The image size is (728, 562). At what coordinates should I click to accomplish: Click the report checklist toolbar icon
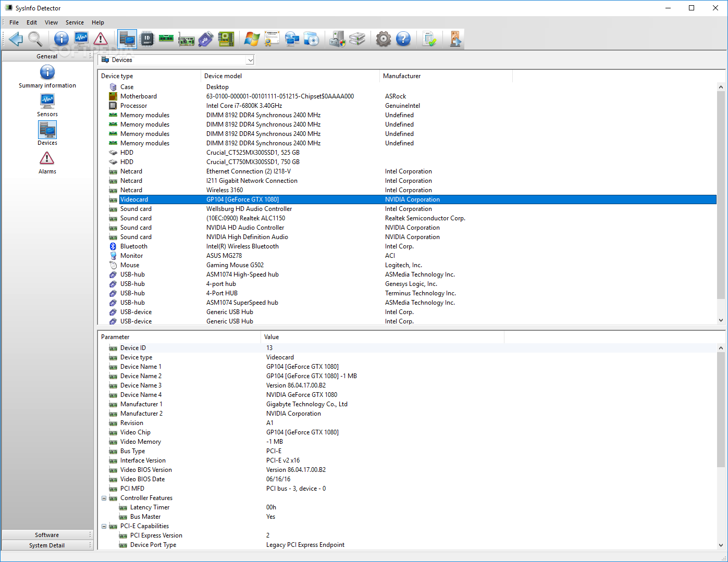click(429, 39)
